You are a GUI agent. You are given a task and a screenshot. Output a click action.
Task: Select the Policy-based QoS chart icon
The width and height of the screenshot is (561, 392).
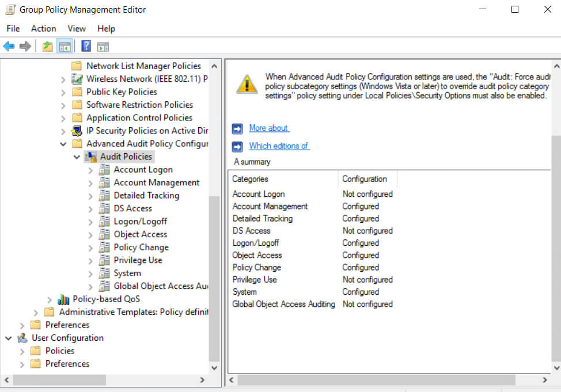click(63, 299)
